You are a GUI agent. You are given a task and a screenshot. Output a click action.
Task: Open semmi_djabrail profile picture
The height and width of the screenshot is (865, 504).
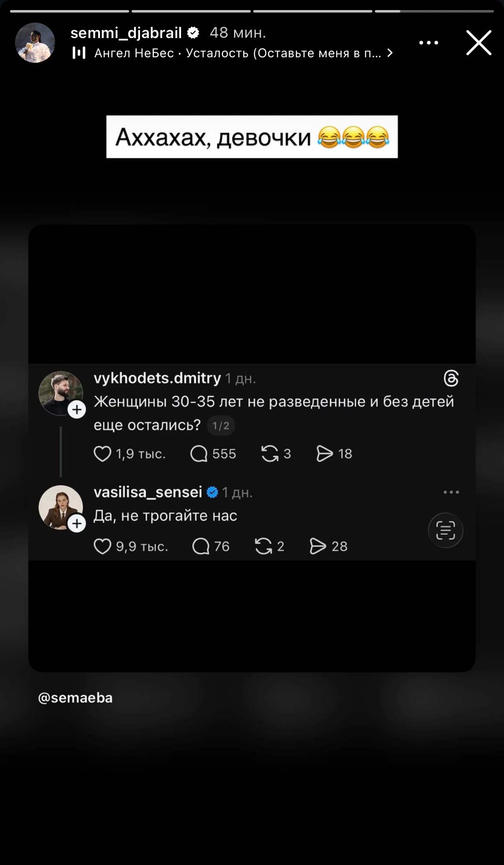click(35, 43)
